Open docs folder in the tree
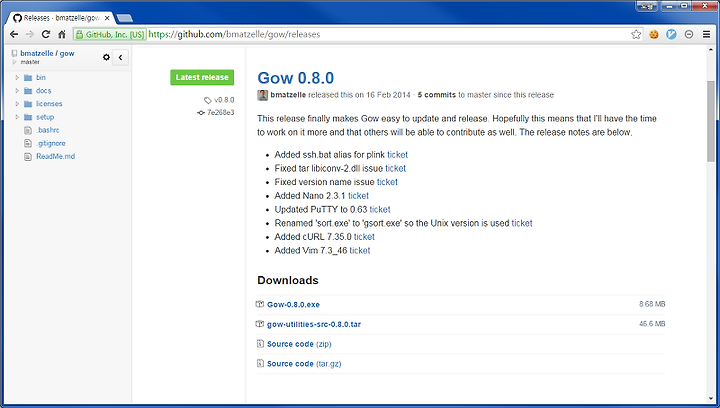The width and height of the screenshot is (720, 408). pos(44,91)
